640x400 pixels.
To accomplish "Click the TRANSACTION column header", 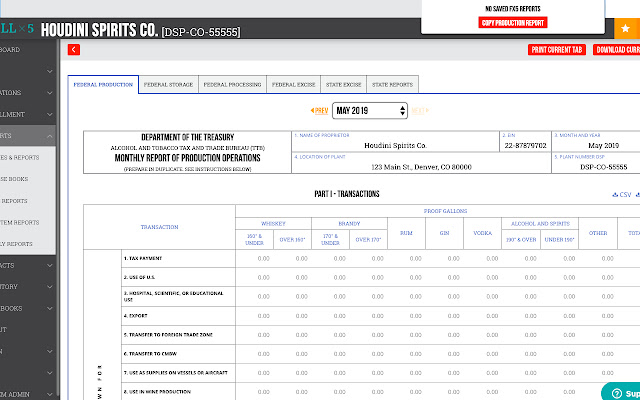I will tap(160, 227).
